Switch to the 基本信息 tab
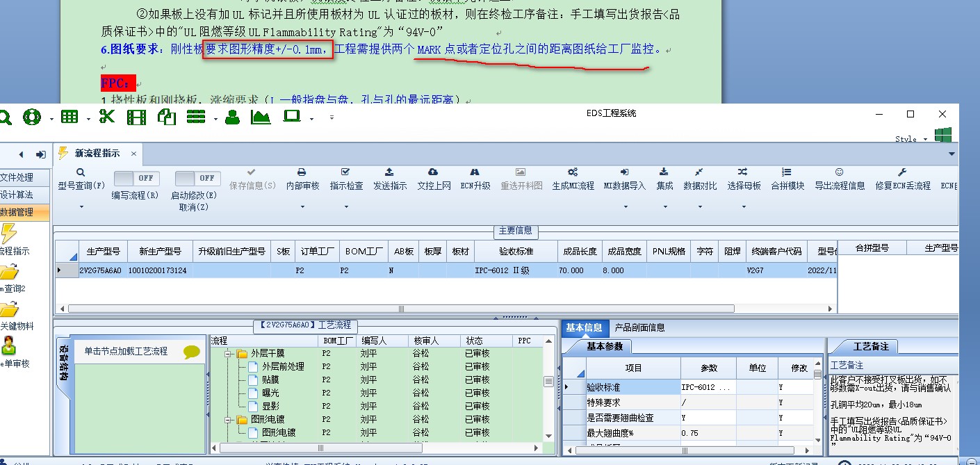980x465 pixels. click(x=584, y=327)
